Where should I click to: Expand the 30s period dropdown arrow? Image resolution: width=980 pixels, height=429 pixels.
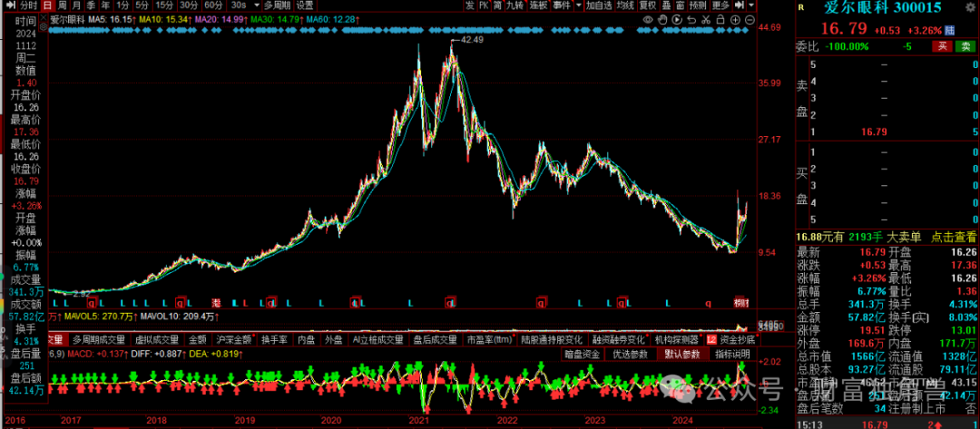pyautogui.click(x=257, y=5)
